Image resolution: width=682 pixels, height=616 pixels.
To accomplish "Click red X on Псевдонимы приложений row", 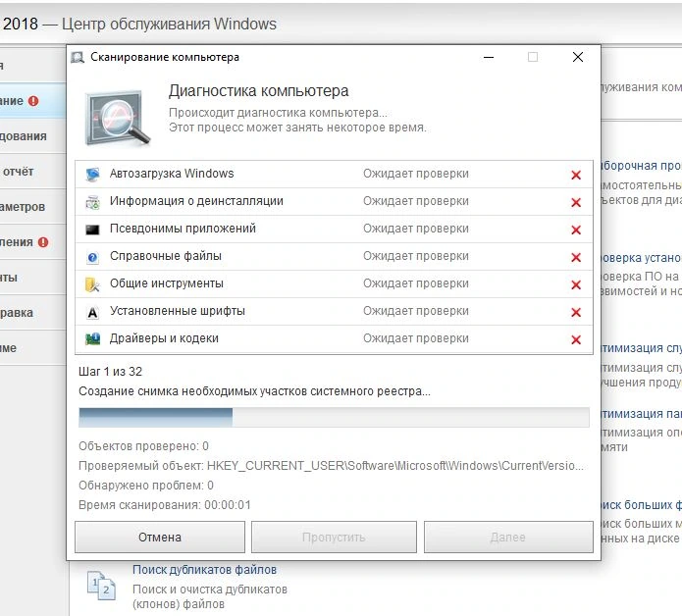I will (576, 230).
